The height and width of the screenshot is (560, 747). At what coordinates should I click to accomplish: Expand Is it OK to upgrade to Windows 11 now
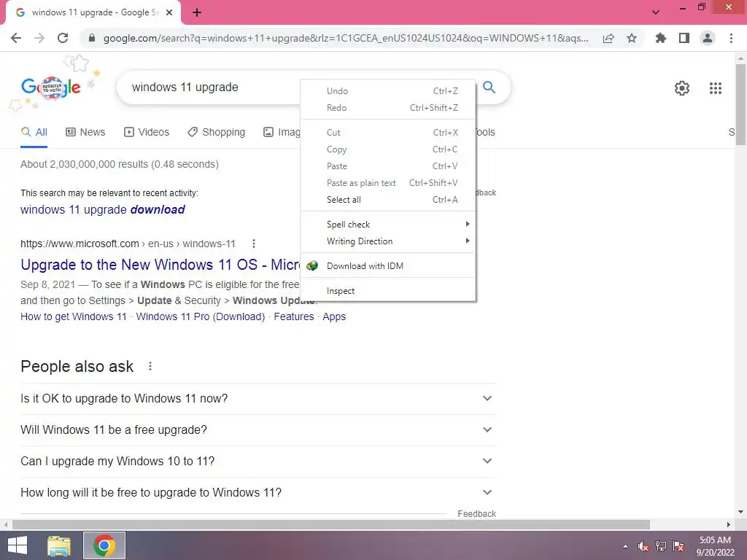click(258, 399)
